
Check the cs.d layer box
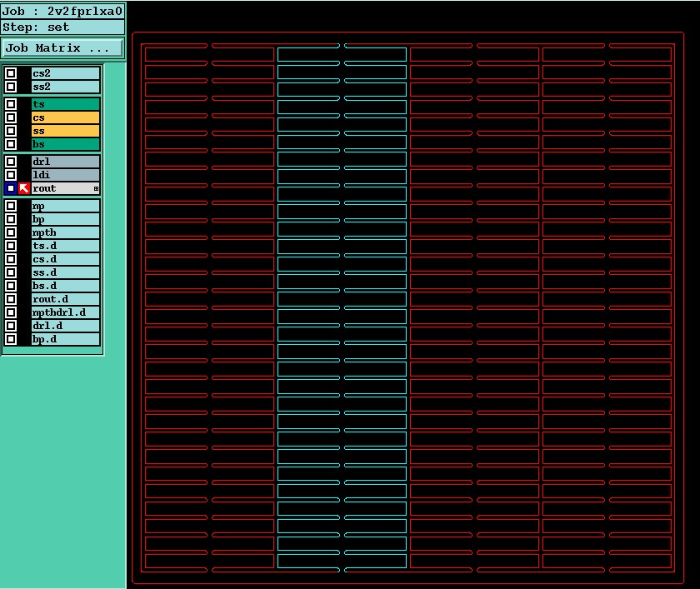point(11,259)
